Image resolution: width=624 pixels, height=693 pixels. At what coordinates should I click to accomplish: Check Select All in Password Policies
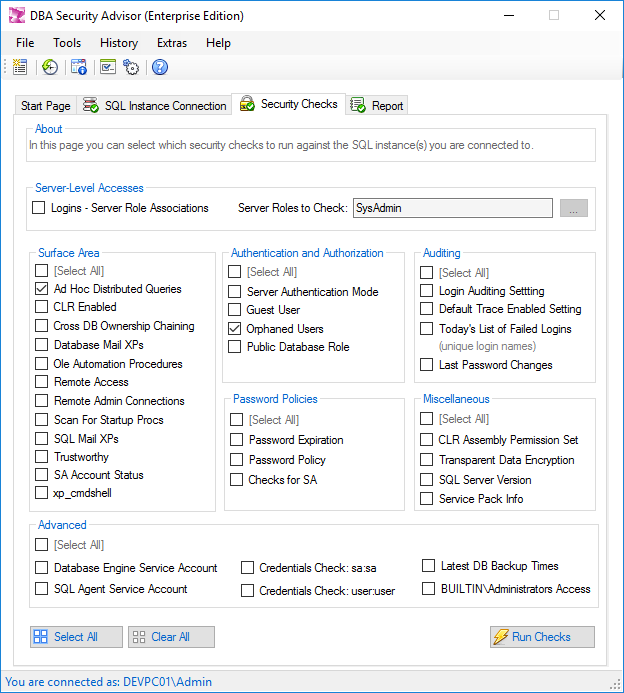pos(236,419)
